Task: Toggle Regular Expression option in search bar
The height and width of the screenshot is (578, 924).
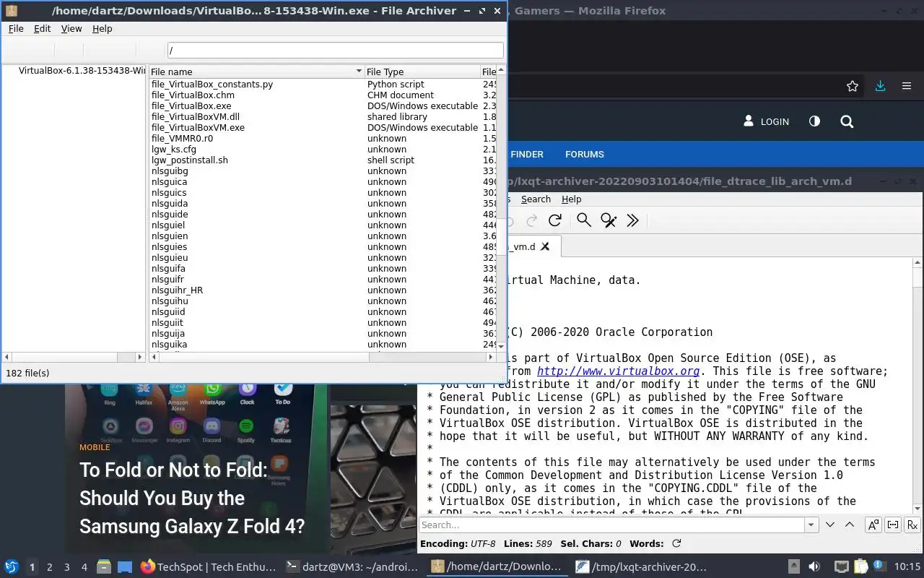Action: pos(912,525)
